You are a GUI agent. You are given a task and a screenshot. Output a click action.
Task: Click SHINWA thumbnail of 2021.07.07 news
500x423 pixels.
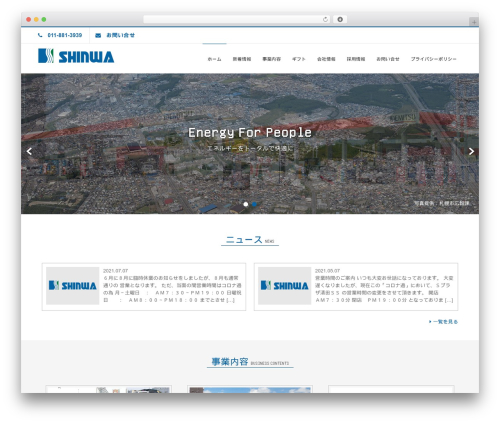click(72, 286)
